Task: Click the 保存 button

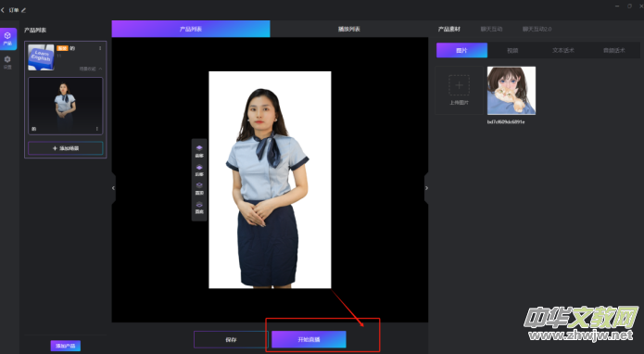Action: pyautogui.click(x=231, y=339)
